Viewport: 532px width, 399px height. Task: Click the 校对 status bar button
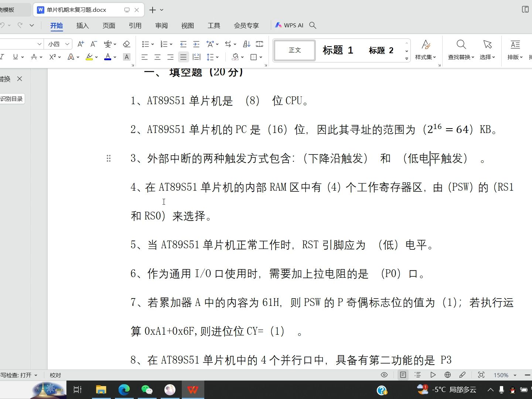click(55, 375)
